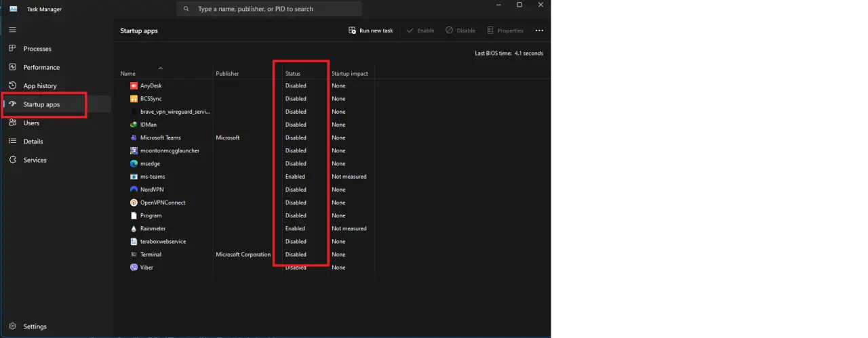Click the IDMan app icon
The height and width of the screenshot is (338, 868).
(x=134, y=125)
